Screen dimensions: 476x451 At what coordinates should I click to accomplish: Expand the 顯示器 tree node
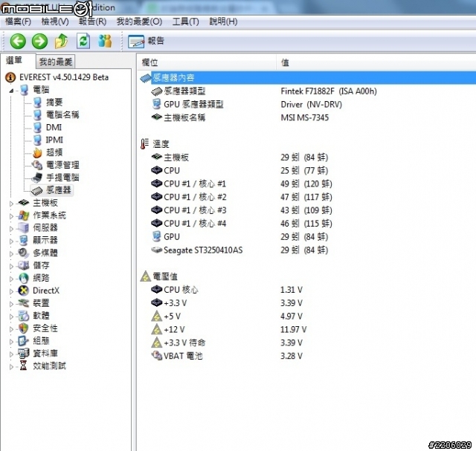pos(11,241)
